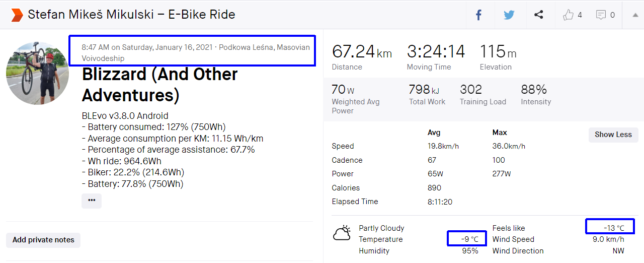Click the orange Strava logo icon
This screenshot has width=644, height=263.
[x=17, y=15]
